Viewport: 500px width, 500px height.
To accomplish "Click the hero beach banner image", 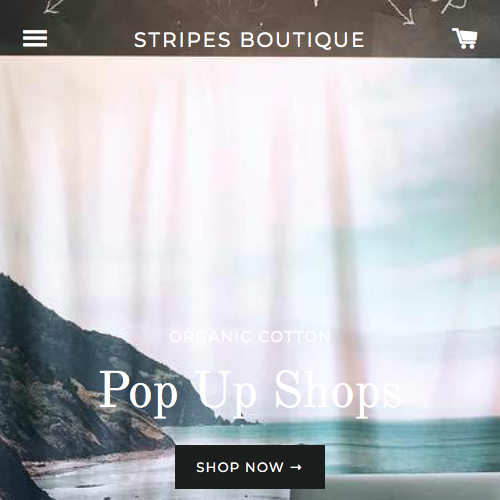I will click(x=250, y=278).
